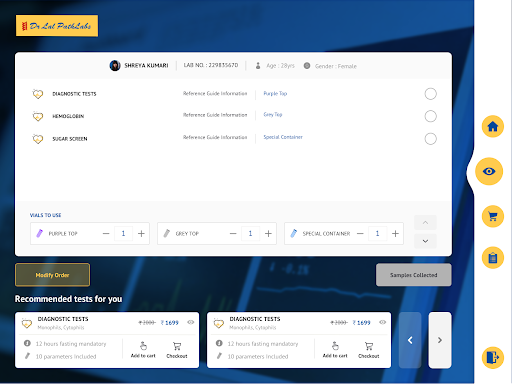The image size is (512, 384).
Task: Preview first recommended test via eye icon
Action: click(x=191, y=322)
